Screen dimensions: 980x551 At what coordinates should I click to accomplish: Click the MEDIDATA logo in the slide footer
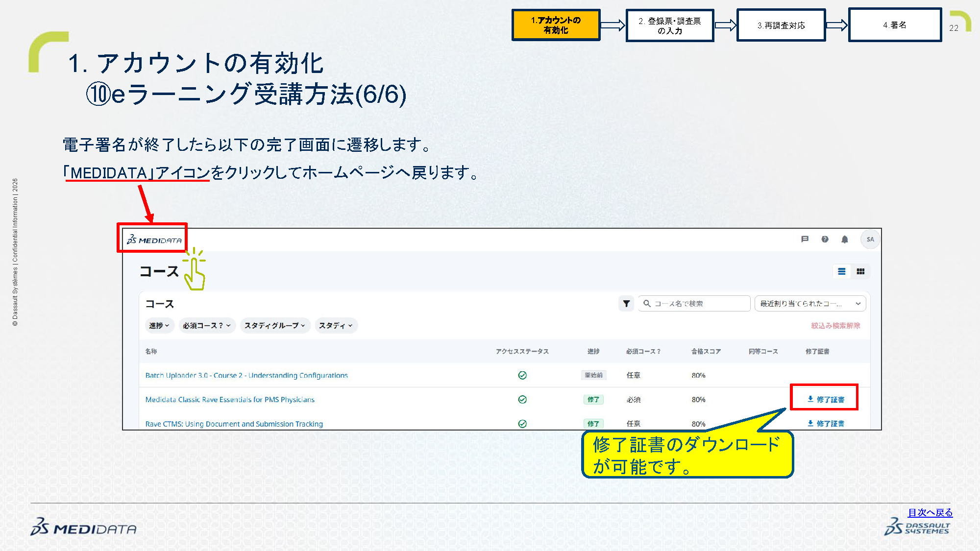click(83, 527)
